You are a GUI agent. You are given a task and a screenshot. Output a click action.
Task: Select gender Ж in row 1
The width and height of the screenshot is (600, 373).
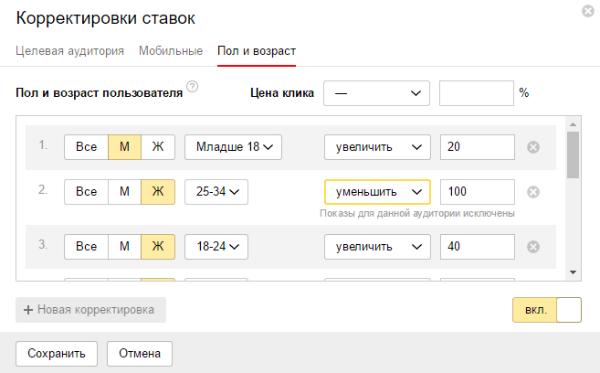click(x=158, y=147)
